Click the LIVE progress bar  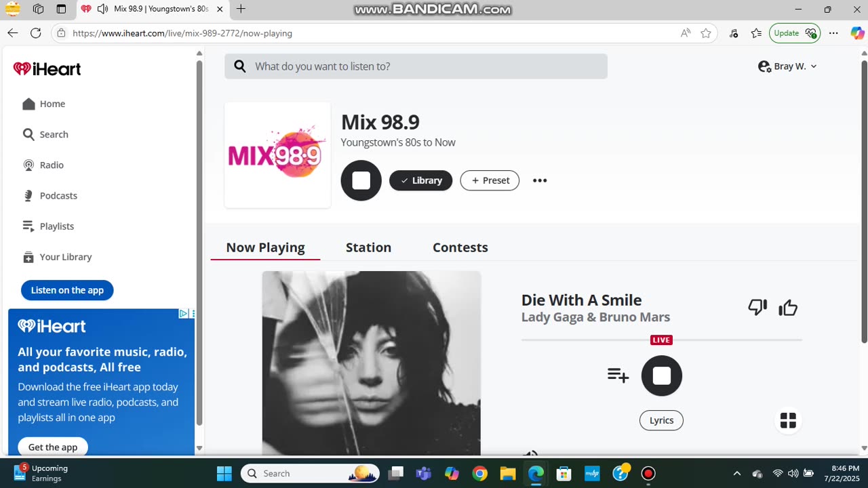(661, 340)
